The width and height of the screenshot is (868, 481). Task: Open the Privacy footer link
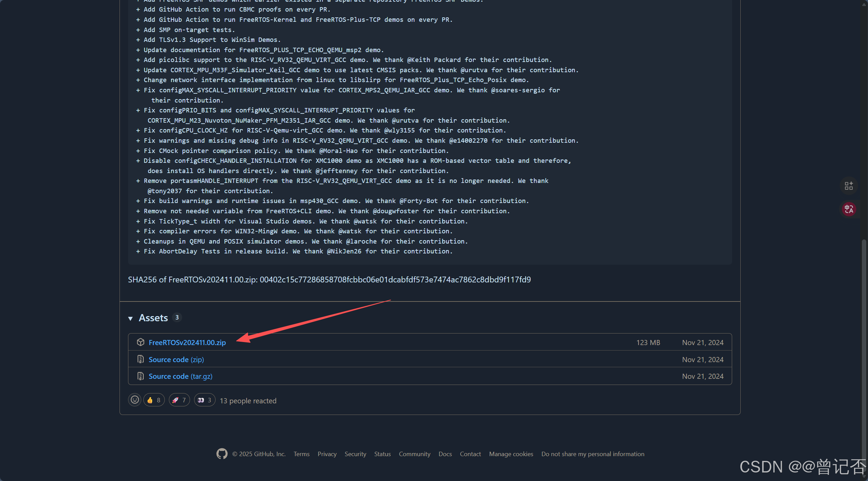327,454
